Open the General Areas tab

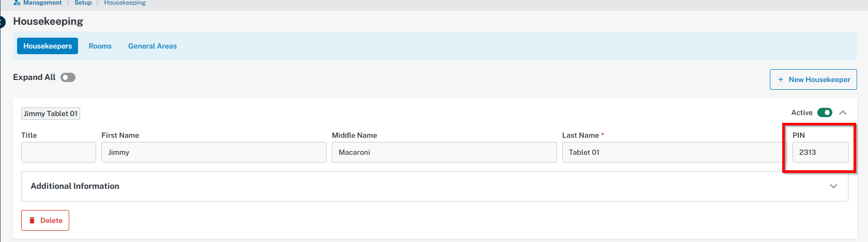click(152, 46)
